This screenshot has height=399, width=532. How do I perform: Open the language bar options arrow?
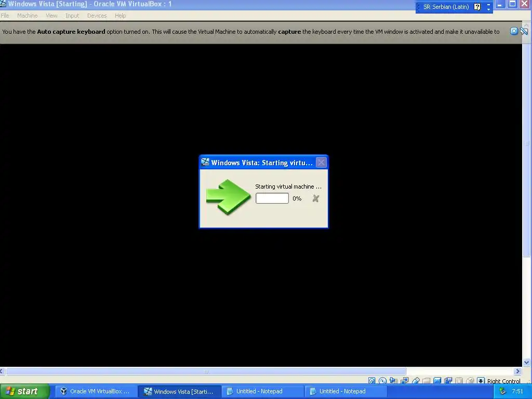pos(488,9)
